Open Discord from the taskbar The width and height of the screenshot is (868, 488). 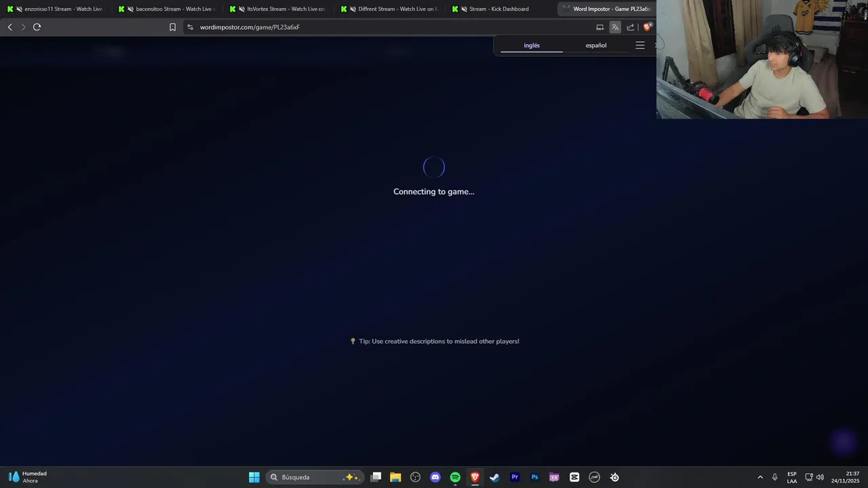[435, 477]
